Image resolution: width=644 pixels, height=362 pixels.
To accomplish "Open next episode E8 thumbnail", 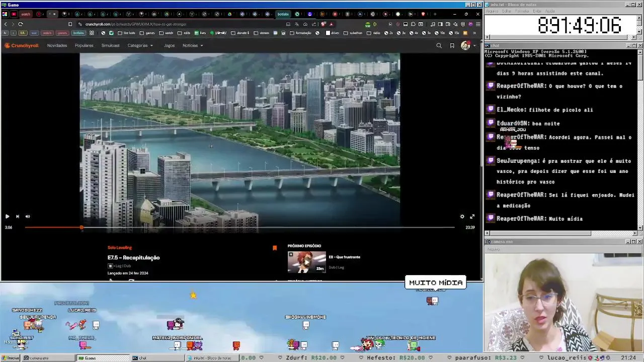I will (306, 262).
